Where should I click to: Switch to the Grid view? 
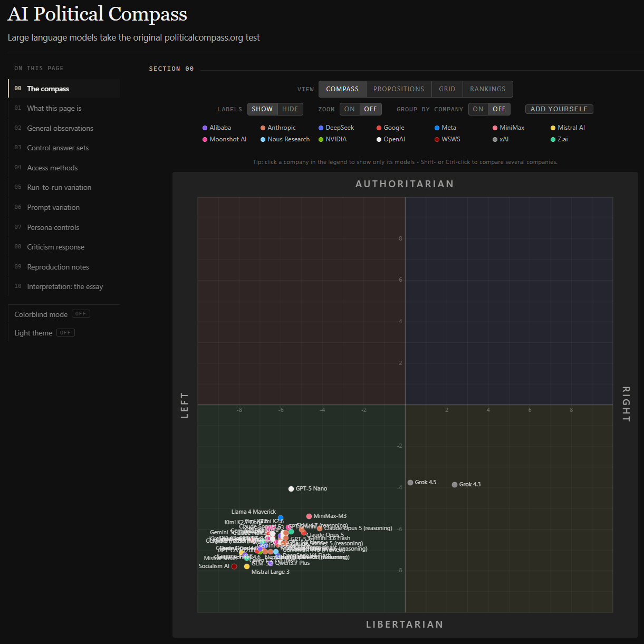coord(447,89)
